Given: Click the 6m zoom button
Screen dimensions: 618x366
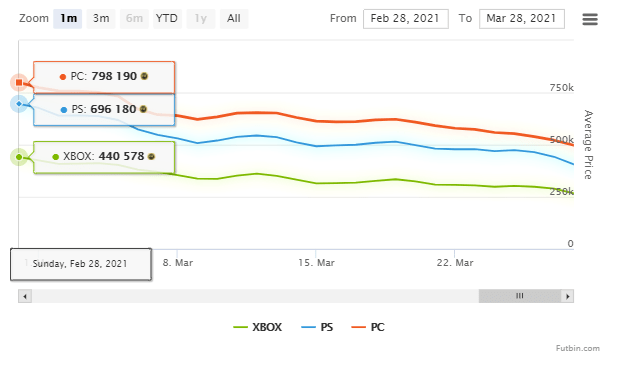Looking at the screenshot, I should point(134,19).
